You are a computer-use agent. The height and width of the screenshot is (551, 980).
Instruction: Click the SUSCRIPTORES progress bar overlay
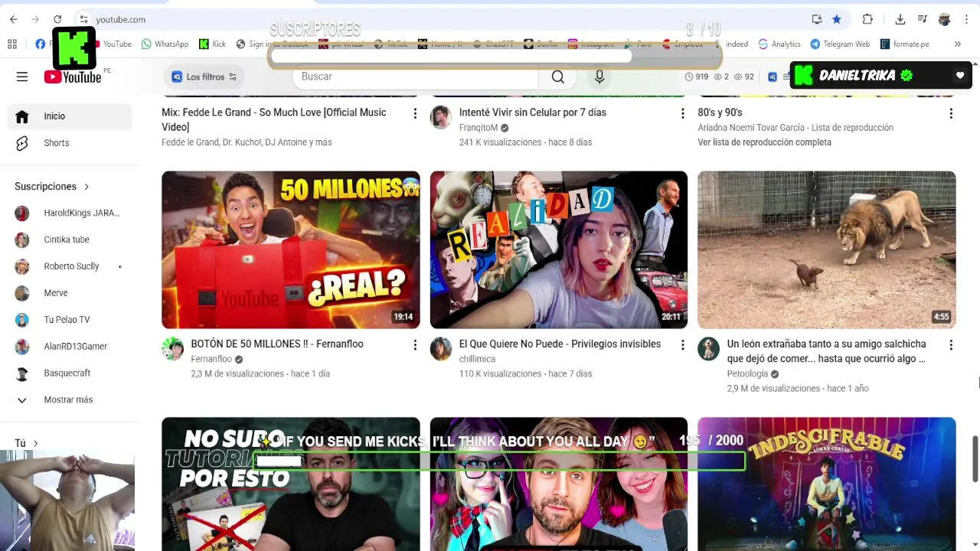(x=495, y=56)
